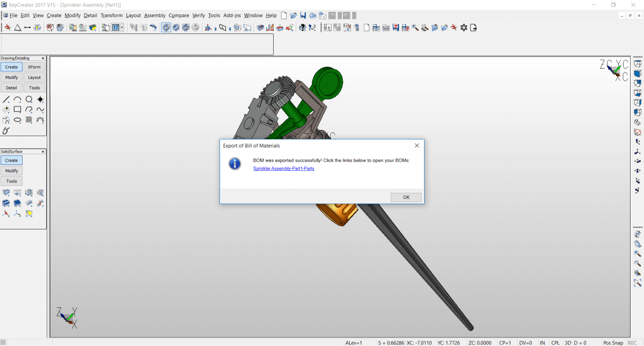The width and height of the screenshot is (644, 346).
Task: Click the CP=1 status bar entry
Action: 505,343
